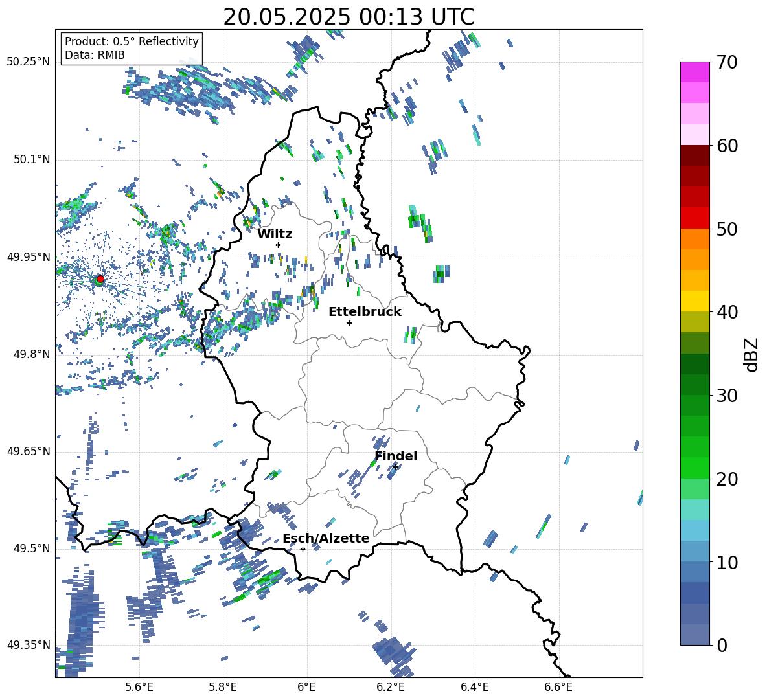Click the 49.95°N latitude label
Screen dimensions: 767x700
click(x=29, y=256)
